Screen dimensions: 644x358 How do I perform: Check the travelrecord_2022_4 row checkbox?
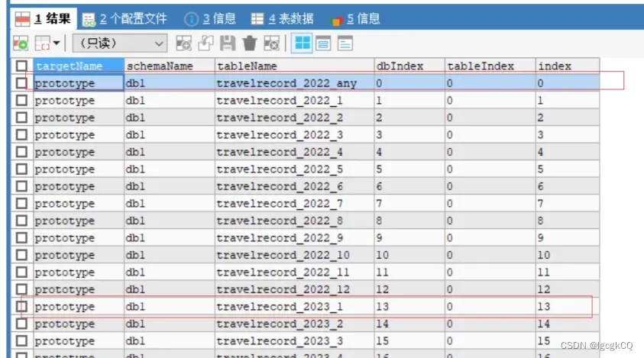21,152
